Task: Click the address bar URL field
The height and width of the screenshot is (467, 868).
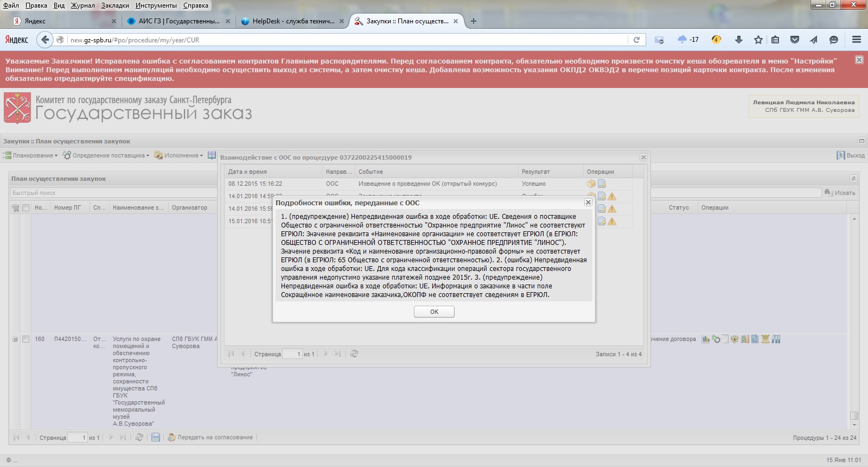Action: tap(347, 40)
